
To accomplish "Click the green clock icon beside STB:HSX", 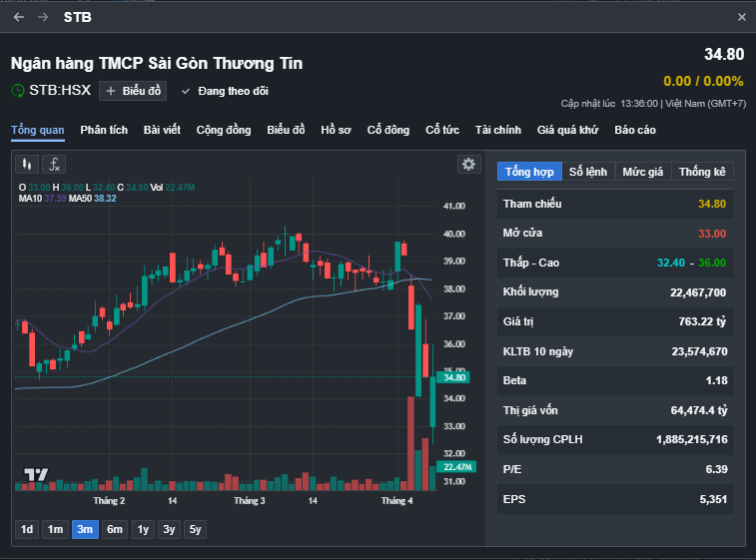I will coord(18,91).
